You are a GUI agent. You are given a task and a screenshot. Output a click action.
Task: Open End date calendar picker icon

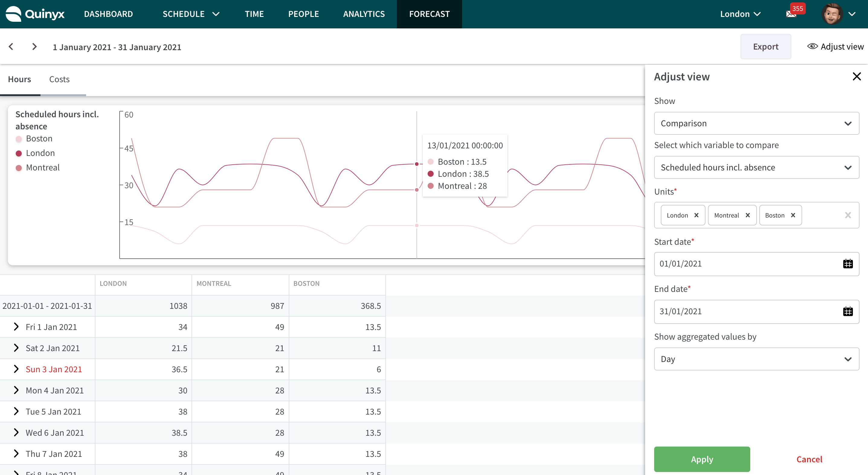pyautogui.click(x=848, y=311)
